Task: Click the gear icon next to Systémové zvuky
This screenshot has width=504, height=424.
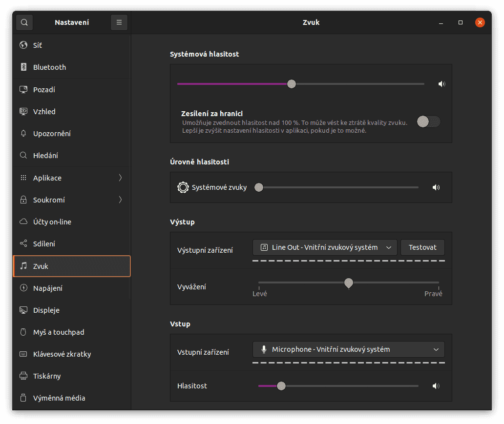Action: [183, 187]
